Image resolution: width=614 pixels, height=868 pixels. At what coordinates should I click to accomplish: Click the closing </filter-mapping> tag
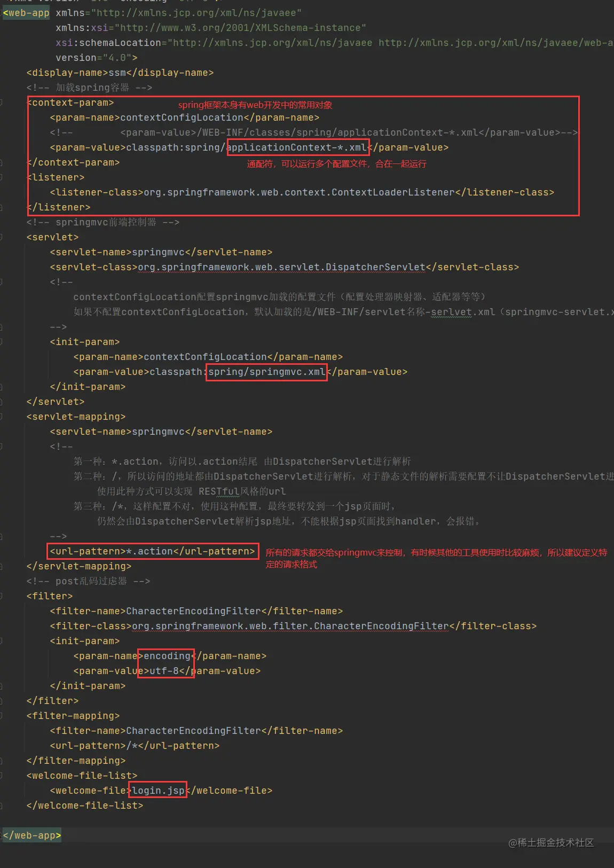(76, 761)
